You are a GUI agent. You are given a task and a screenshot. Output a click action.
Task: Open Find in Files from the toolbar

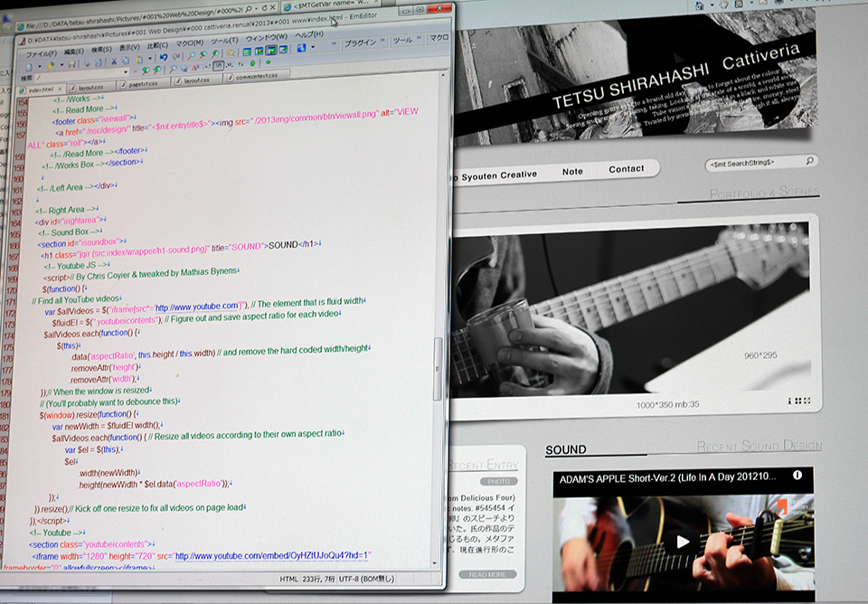231,53
